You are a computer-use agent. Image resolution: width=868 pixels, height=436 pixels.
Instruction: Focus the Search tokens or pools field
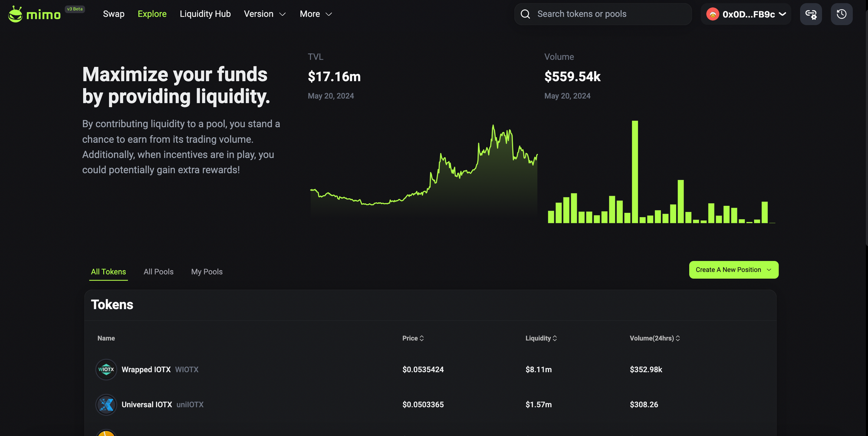pyautogui.click(x=608, y=14)
